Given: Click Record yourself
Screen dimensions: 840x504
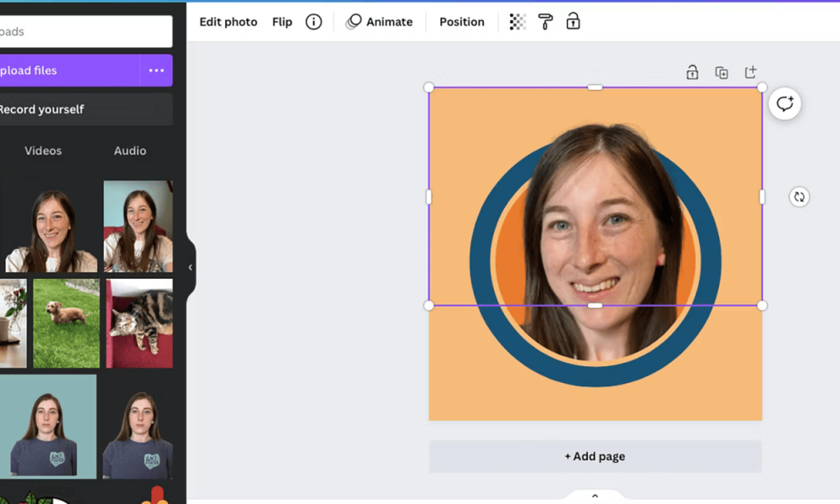Looking at the screenshot, I should [x=86, y=109].
